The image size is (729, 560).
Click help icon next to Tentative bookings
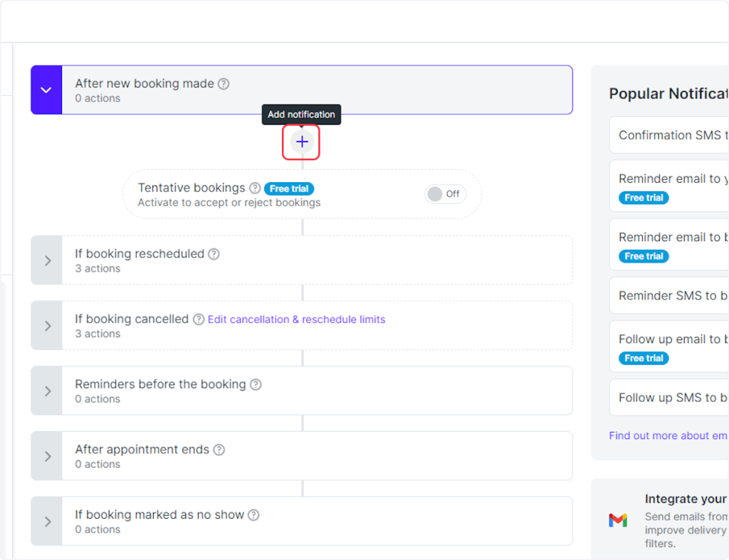[255, 189]
